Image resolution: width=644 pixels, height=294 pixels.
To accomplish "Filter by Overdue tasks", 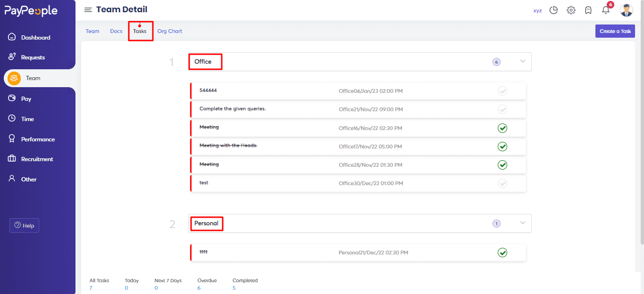I will coord(207,284).
